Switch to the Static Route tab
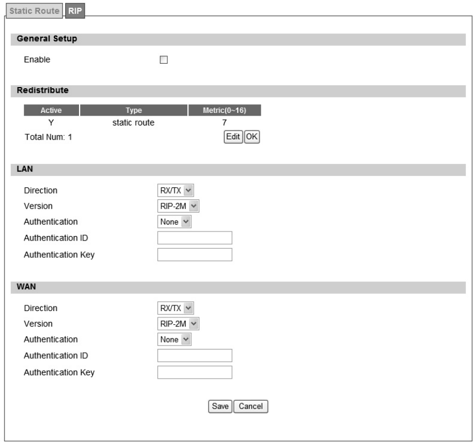Screen dimensions: 476x448 [34, 11]
